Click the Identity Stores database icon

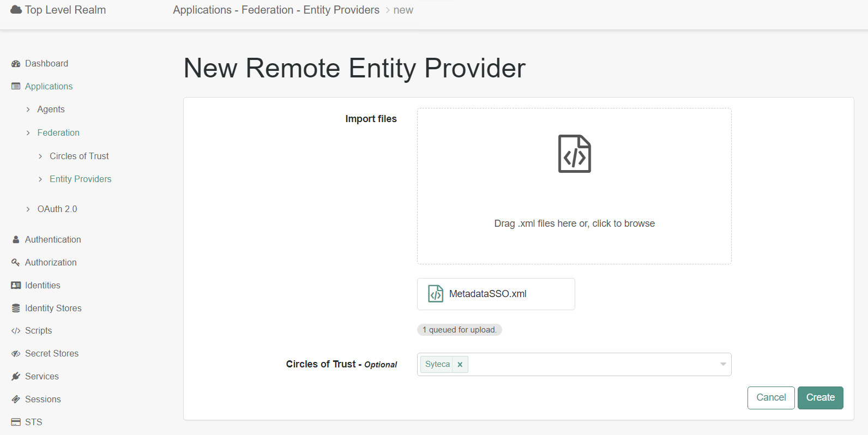[x=16, y=308]
